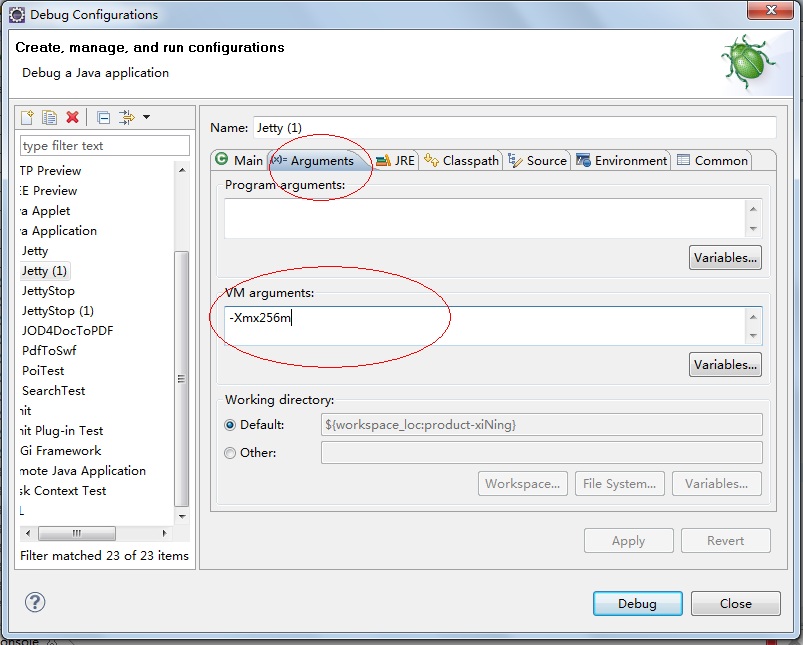803x645 pixels.
Task: Click the configuration list's vertical scrollbar thumb
Action: [182, 378]
